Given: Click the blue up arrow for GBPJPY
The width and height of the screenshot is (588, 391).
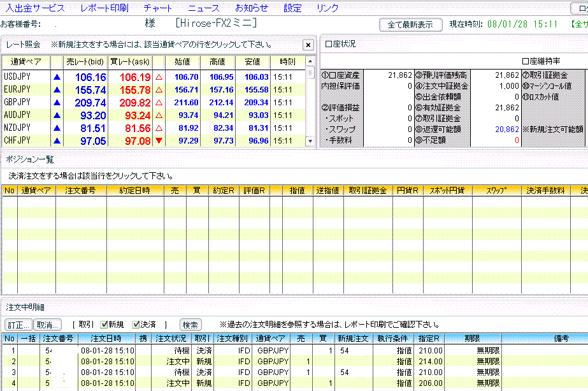Looking at the screenshot, I should pyautogui.click(x=57, y=103).
